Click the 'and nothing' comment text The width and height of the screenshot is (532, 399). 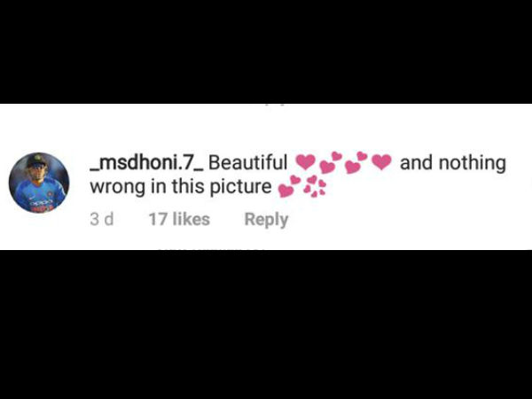coord(453,163)
